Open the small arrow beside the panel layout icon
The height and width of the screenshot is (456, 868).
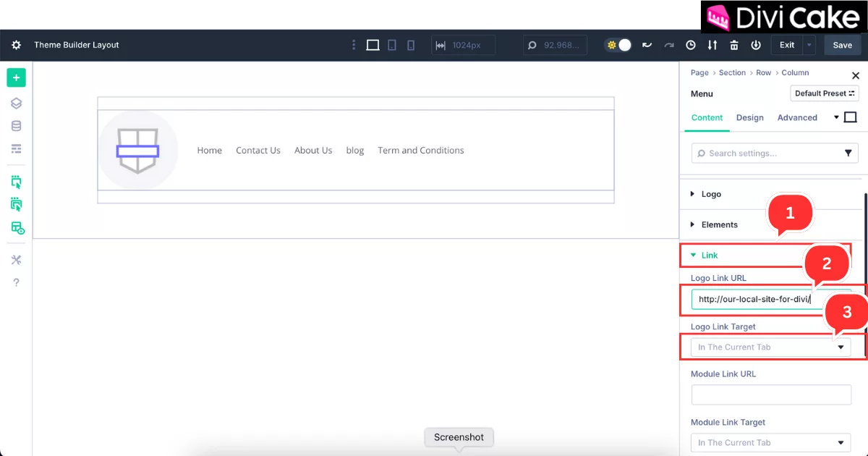tap(837, 117)
